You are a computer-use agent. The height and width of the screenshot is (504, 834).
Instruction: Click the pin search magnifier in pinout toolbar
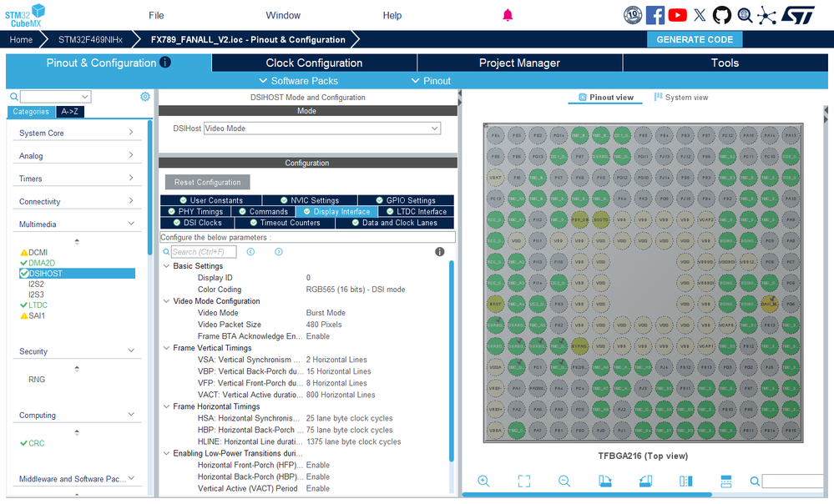point(754,481)
